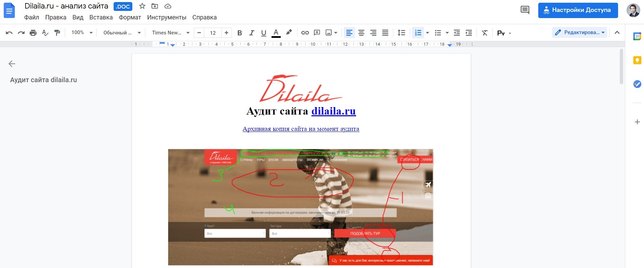Open the Times New font dropdown

coord(171,33)
